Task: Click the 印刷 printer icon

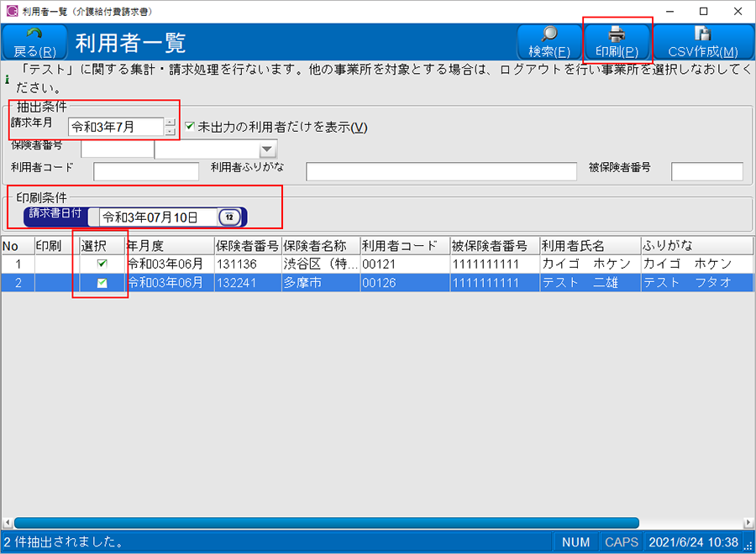Action: click(617, 34)
